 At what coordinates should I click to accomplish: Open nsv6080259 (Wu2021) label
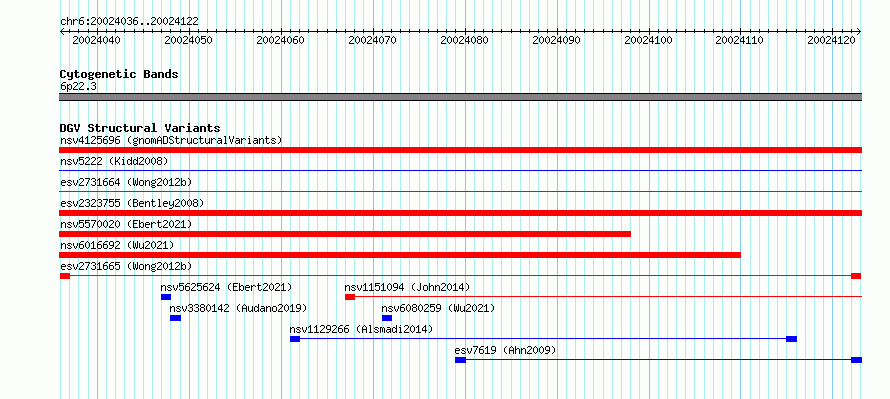tap(438, 308)
